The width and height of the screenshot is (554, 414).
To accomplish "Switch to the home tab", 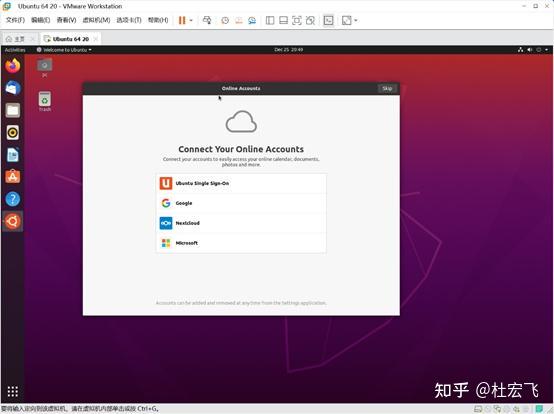I will tap(16, 39).
